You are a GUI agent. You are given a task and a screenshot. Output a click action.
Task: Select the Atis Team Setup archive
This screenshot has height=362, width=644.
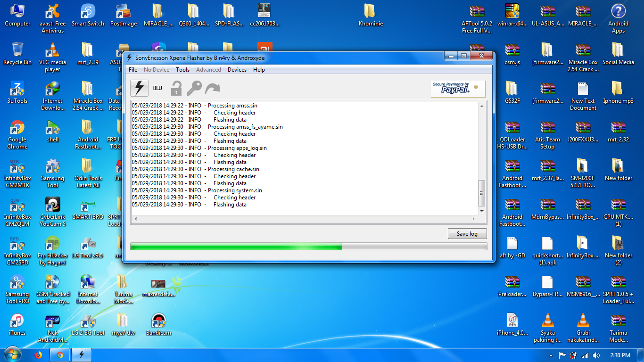(x=548, y=134)
